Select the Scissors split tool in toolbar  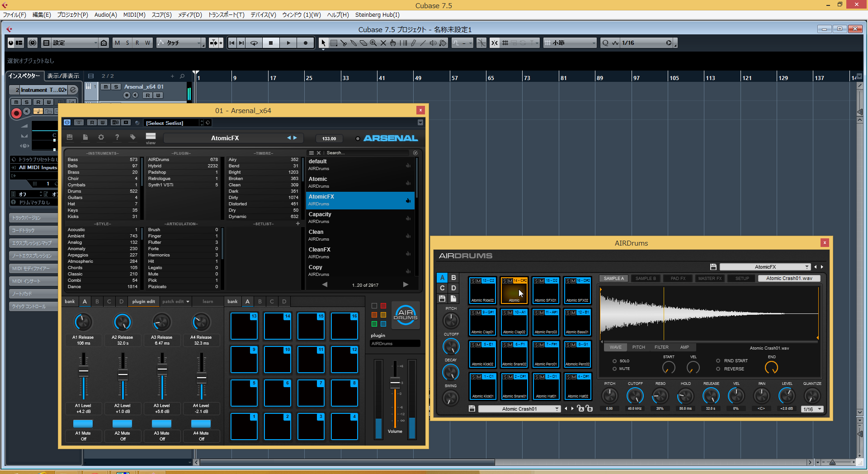click(344, 43)
